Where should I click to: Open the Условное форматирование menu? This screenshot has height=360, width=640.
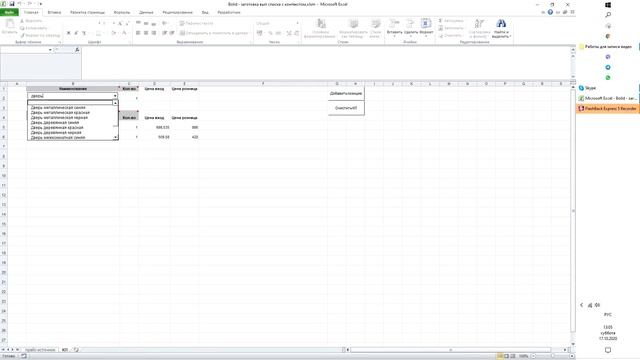[320, 28]
